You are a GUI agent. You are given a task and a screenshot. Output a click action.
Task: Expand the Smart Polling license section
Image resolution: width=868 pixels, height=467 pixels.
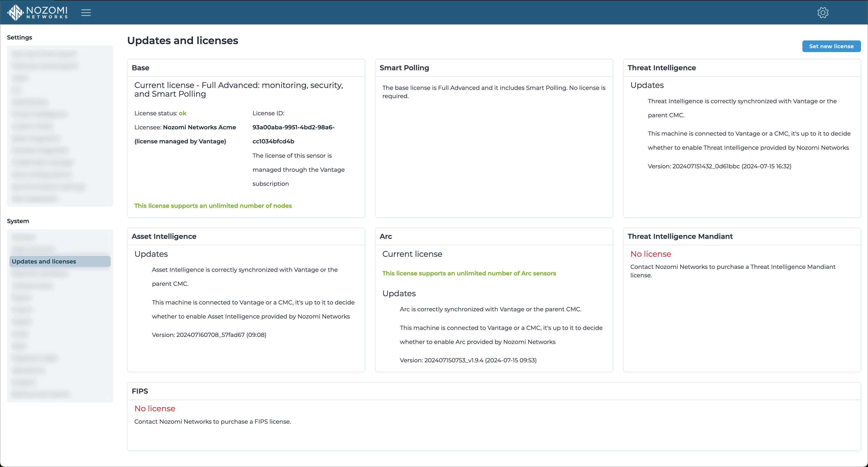click(x=404, y=67)
